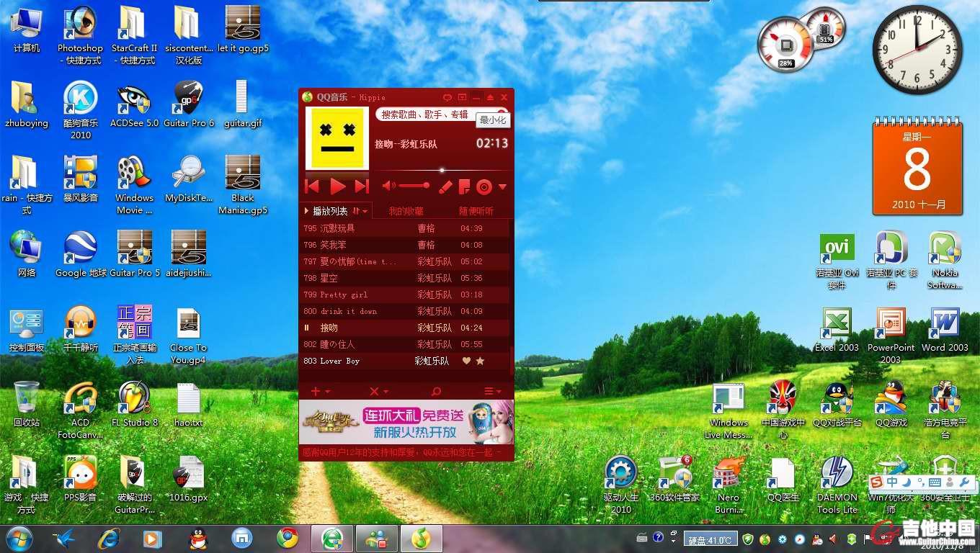Viewport: 980px width, 553px height.
Task: Click the 连环大礼免费送 ad banner
Action: (406, 423)
